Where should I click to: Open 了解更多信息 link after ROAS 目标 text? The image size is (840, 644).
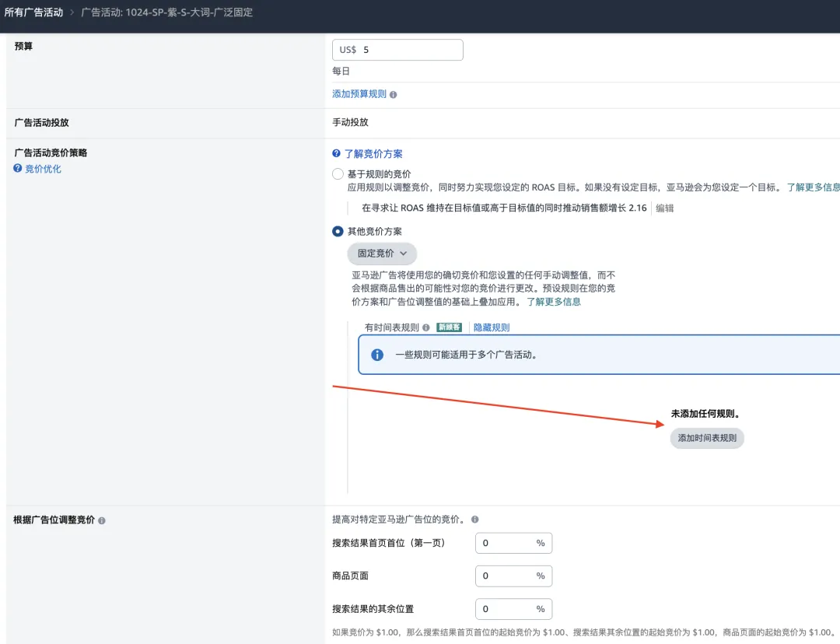click(813, 187)
